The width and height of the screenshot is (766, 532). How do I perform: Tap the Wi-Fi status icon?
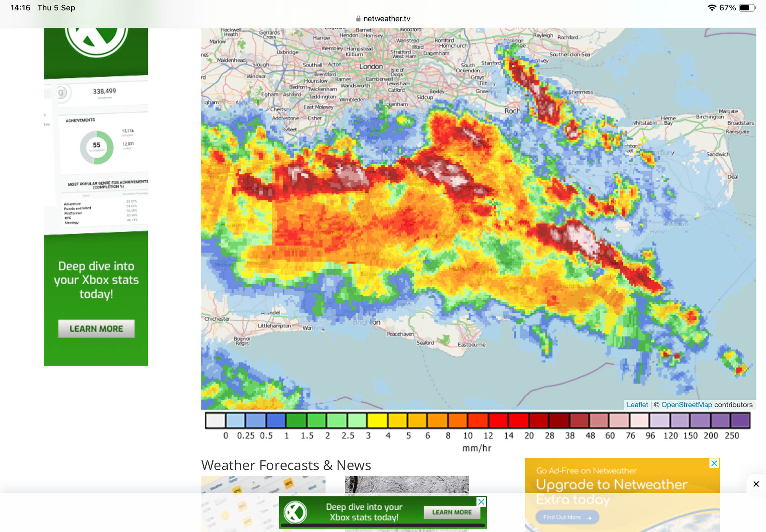[712, 8]
